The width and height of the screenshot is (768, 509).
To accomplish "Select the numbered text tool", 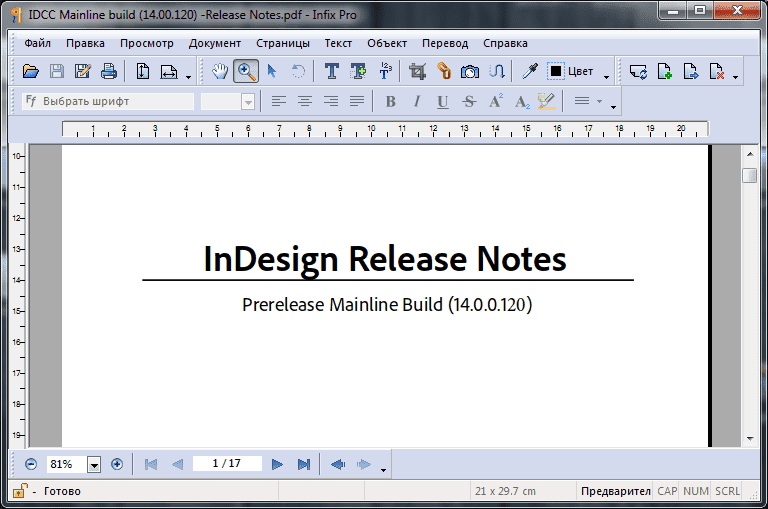I will coord(385,72).
